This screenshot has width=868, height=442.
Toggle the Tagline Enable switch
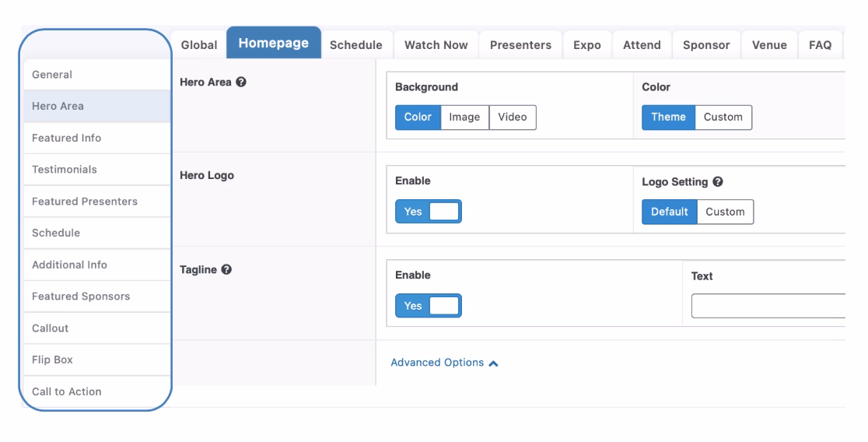point(429,306)
